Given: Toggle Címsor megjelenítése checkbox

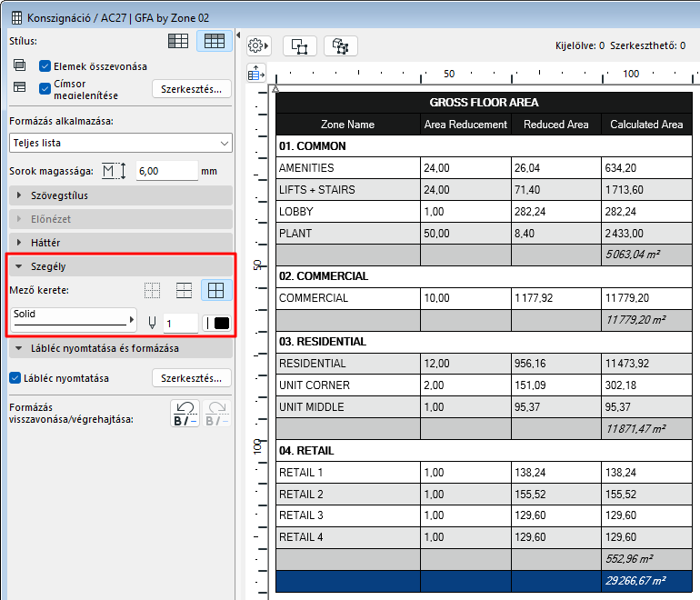Looking at the screenshot, I should point(45,88).
